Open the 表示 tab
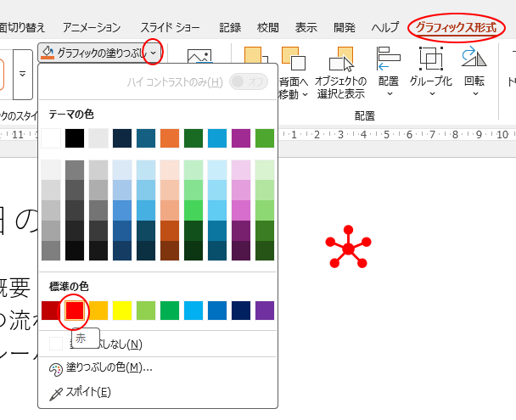The image size is (516, 420). (306, 27)
